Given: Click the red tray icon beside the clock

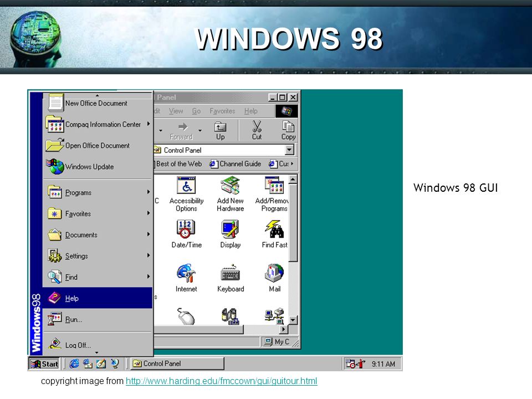Looking at the screenshot, I should point(361,364).
